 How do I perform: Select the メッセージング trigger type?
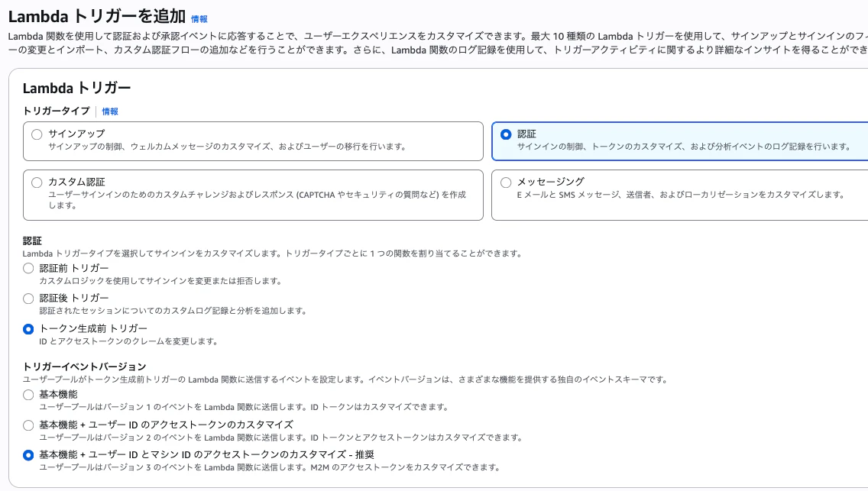pos(505,182)
